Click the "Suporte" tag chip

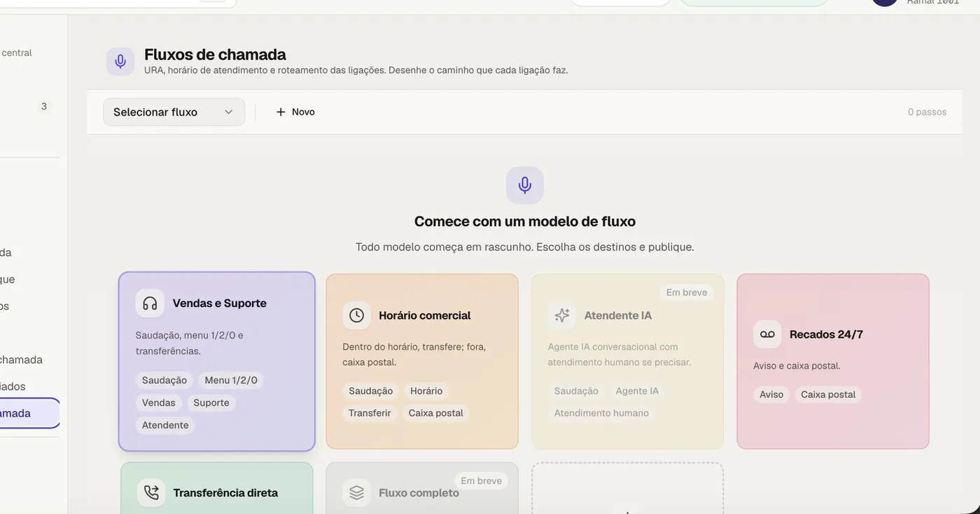(211, 403)
